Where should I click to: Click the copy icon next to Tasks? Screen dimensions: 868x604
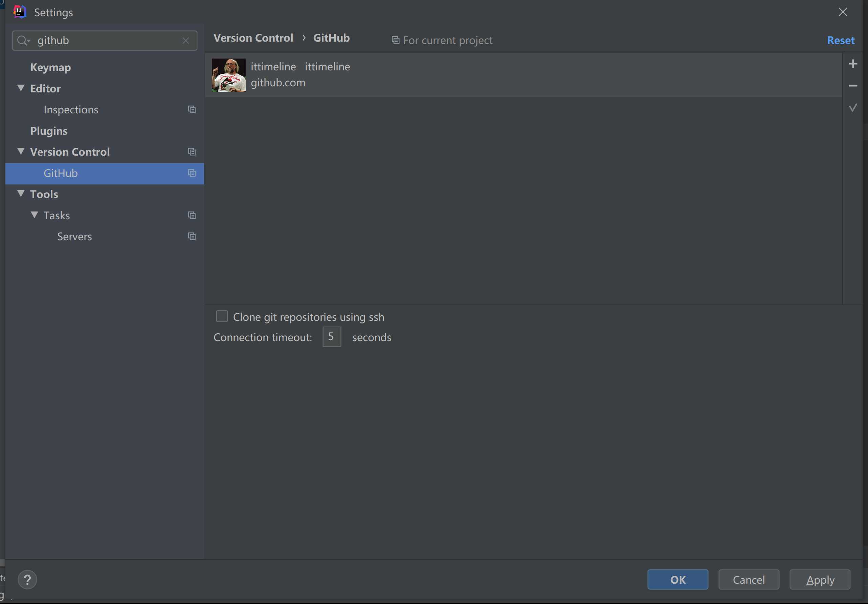[192, 215]
